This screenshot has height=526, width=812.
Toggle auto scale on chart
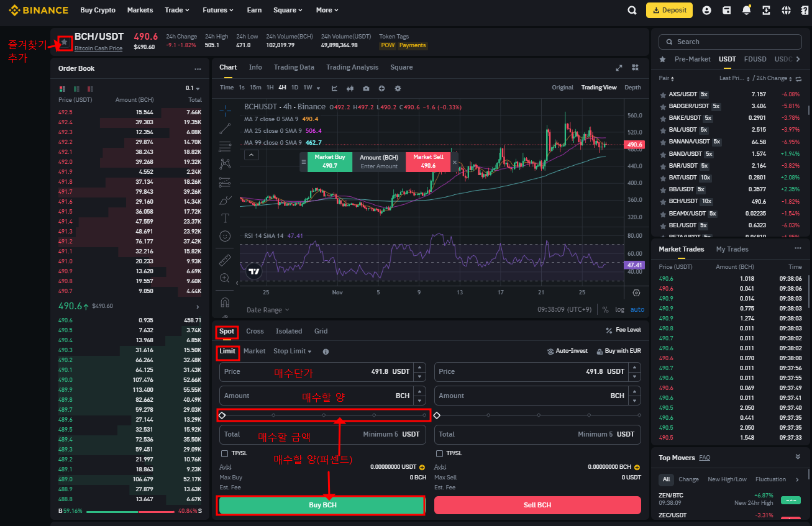(637, 309)
